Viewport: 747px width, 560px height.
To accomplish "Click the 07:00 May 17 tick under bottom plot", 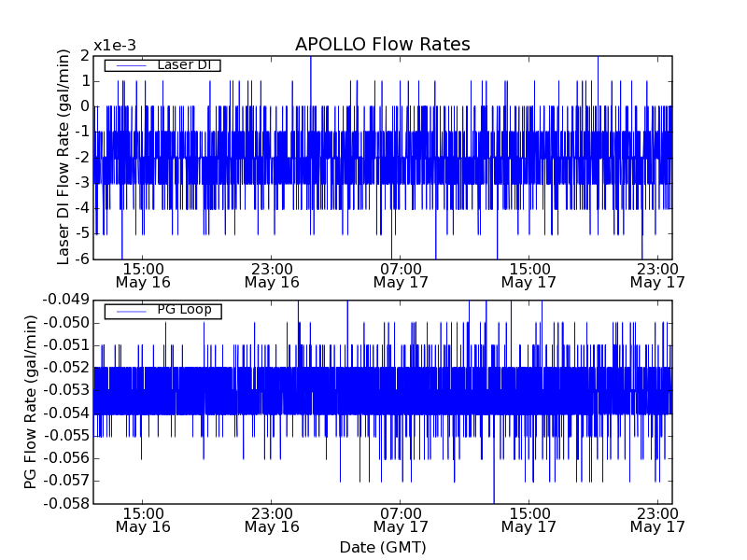I will [400, 520].
